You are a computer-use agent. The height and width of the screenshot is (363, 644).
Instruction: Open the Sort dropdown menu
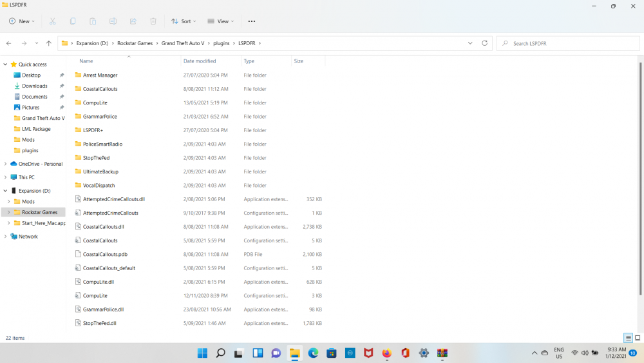click(184, 21)
